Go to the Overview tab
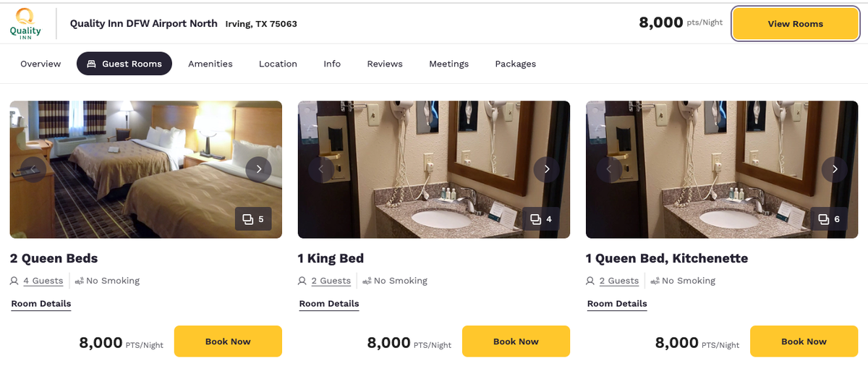This screenshot has width=868, height=374. click(41, 64)
